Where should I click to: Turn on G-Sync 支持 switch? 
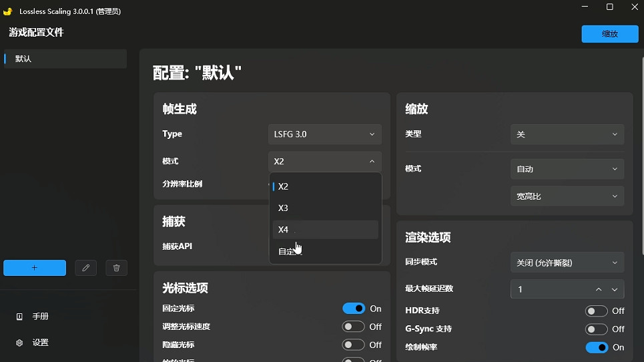pos(597,329)
